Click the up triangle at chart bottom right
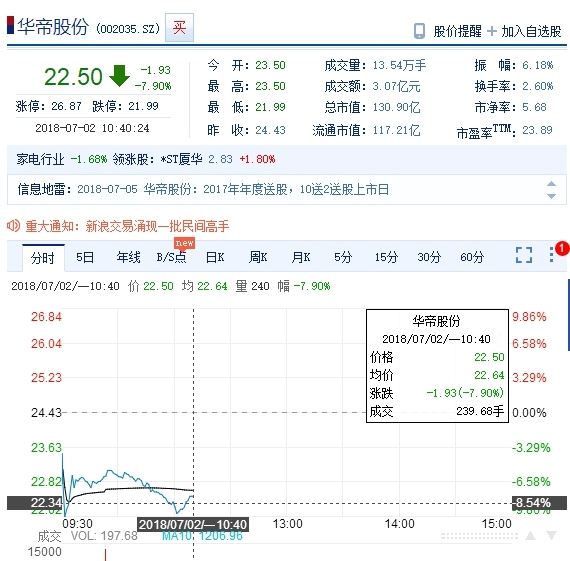The width and height of the screenshot is (570, 561). click(530, 535)
